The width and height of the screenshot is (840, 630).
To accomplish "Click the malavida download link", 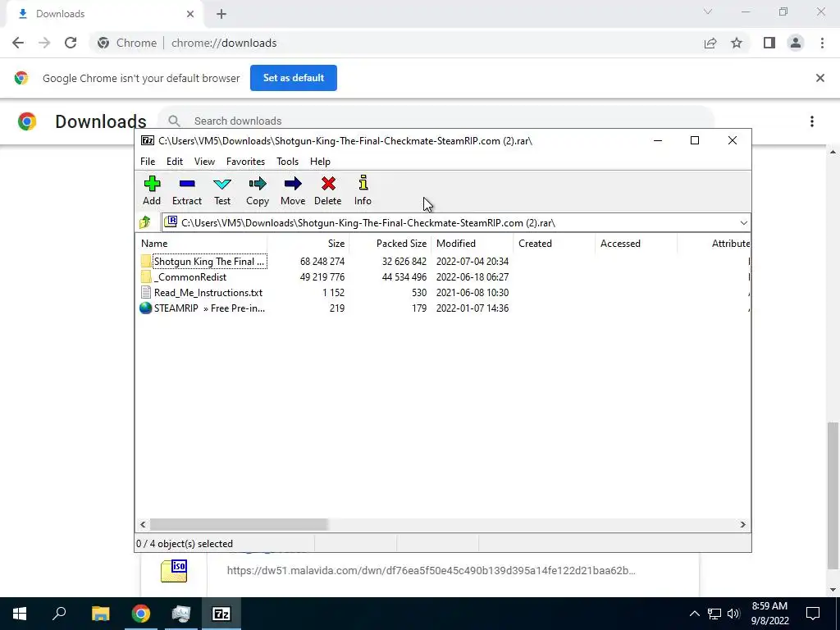I will pyautogui.click(x=431, y=571).
